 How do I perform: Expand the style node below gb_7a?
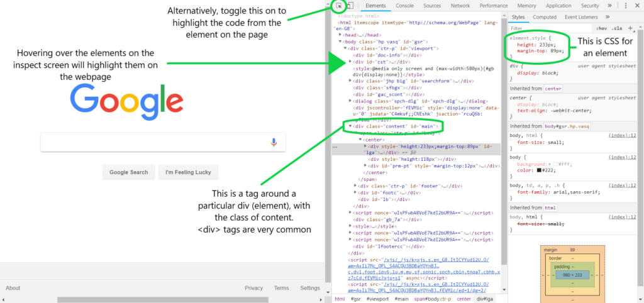350,226
